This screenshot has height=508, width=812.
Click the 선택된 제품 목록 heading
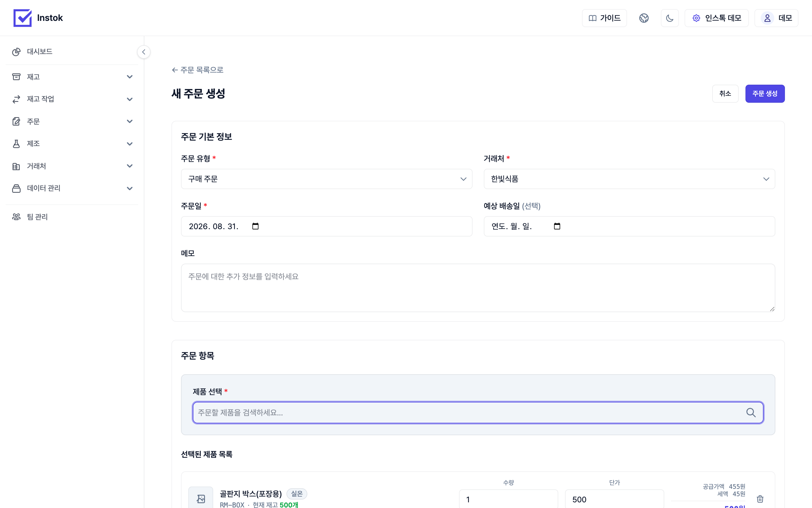(206, 454)
